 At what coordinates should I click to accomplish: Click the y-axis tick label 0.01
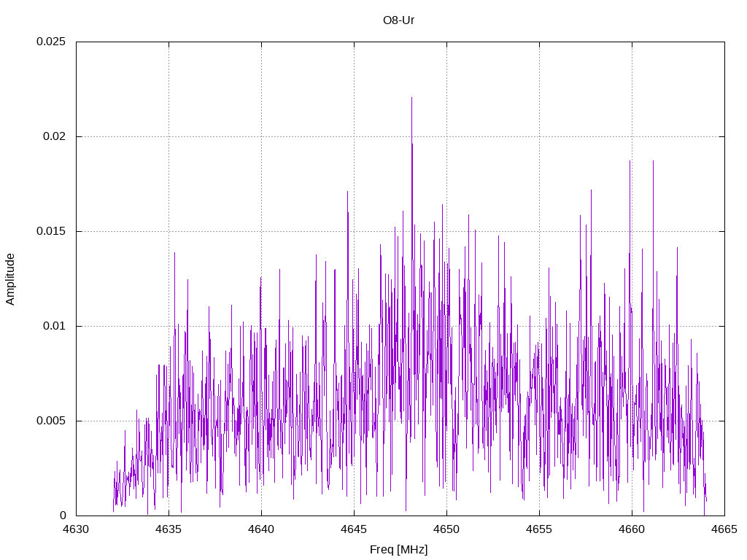pos(54,326)
